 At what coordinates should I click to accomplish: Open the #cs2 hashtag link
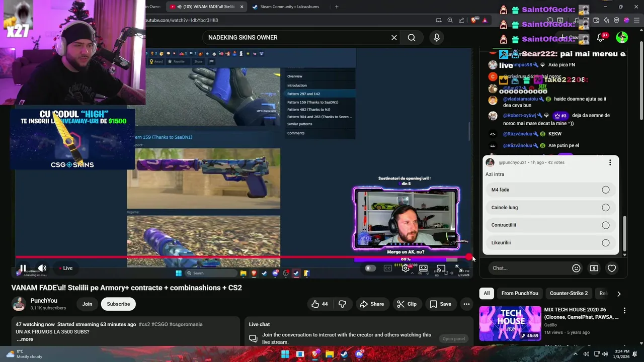click(144, 324)
